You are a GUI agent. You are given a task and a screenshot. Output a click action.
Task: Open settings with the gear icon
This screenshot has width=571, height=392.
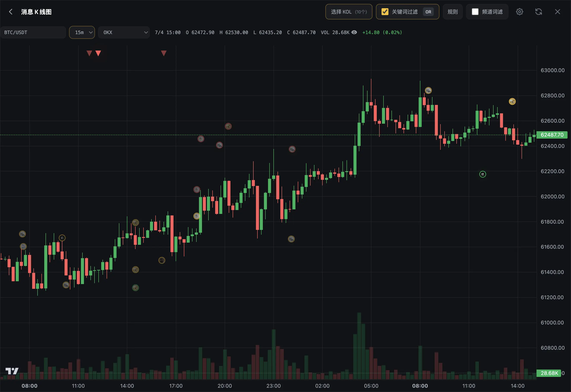519,12
